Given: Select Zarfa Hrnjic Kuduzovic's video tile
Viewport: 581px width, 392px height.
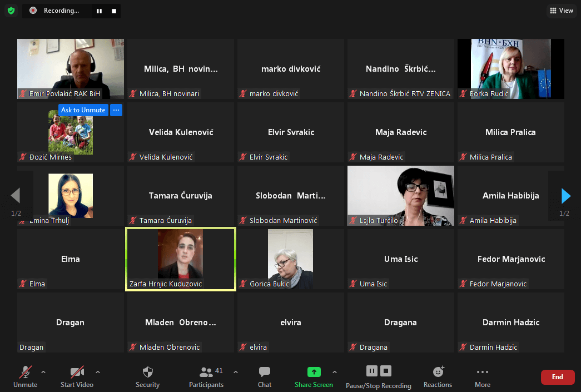Looking at the screenshot, I should pos(181,259).
